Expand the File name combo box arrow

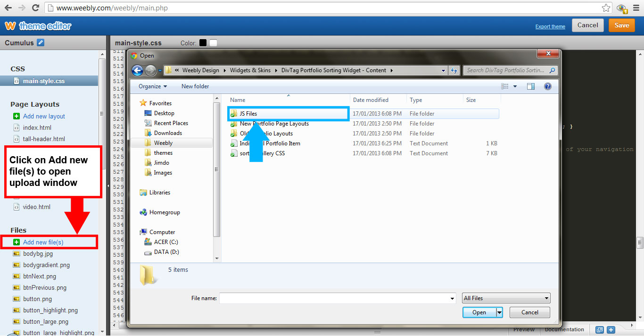click(453, 298)
